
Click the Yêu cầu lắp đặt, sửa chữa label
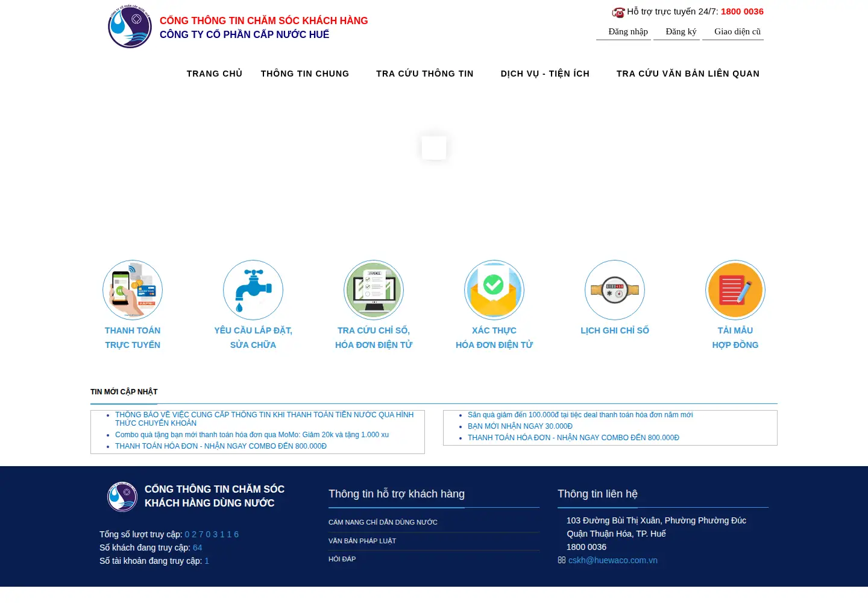tap(253, 338)
